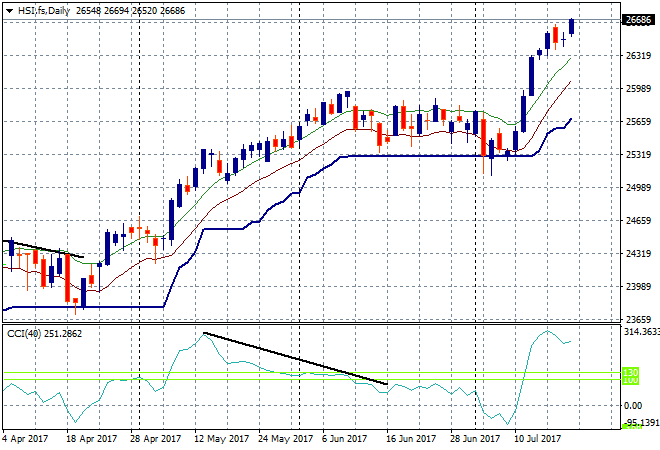This screenshot has width=660, height=450.
Task: Select the CCI(40) 251.2862 indicator label
Action: (45, 334)
